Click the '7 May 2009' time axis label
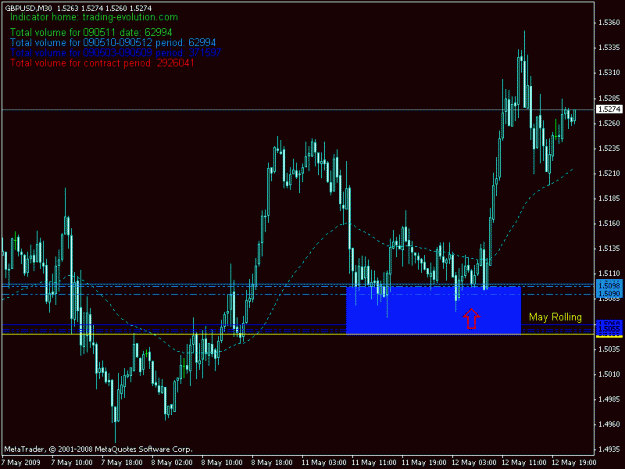 (21, 463)
